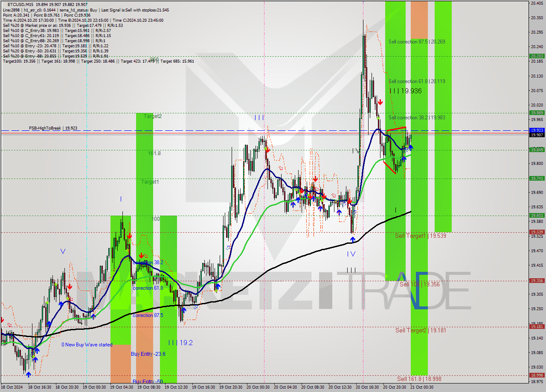Click the Line:2898 status info line
546x392 pixels.
(86, 10)
